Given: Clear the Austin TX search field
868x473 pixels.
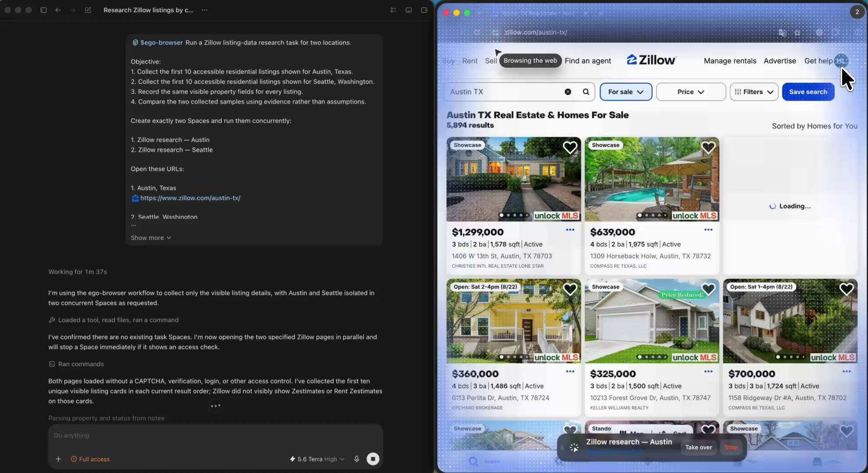Looking at the screenshot, I should coord(568,92).
